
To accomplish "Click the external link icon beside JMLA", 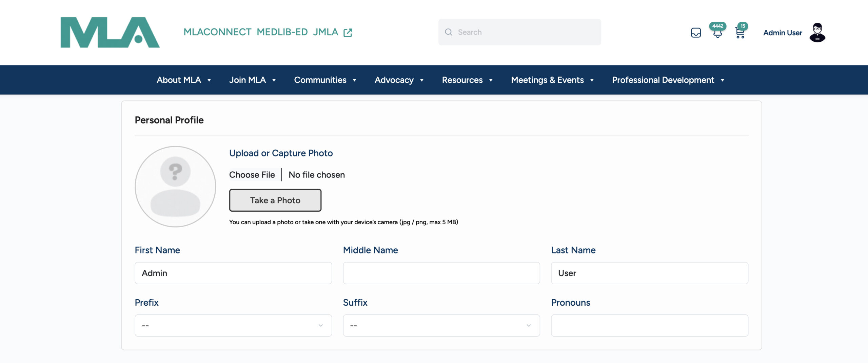I will [348, 33].
